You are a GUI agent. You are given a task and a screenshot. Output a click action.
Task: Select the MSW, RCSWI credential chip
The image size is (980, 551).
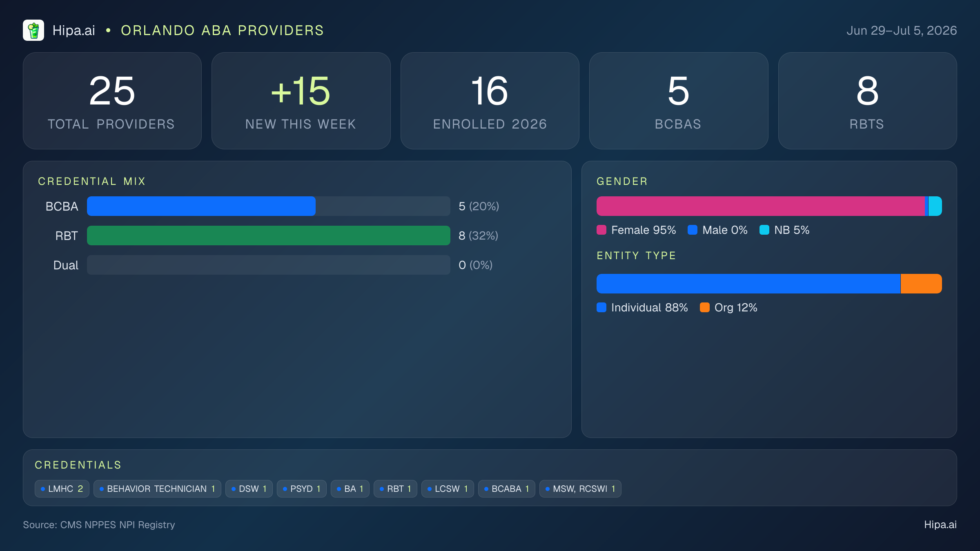580,489
